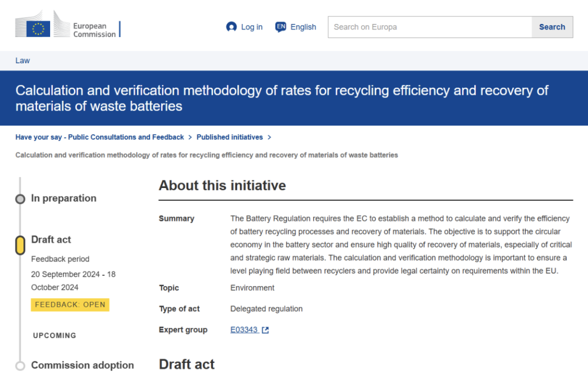Open Published initiatives breadcrumb link
The width and height of the screenshot is (588, 376).
point(229,137)
